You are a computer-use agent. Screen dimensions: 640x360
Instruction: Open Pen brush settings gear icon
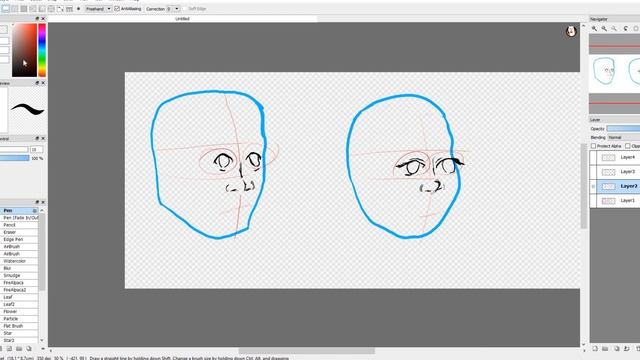pos(35,211)
